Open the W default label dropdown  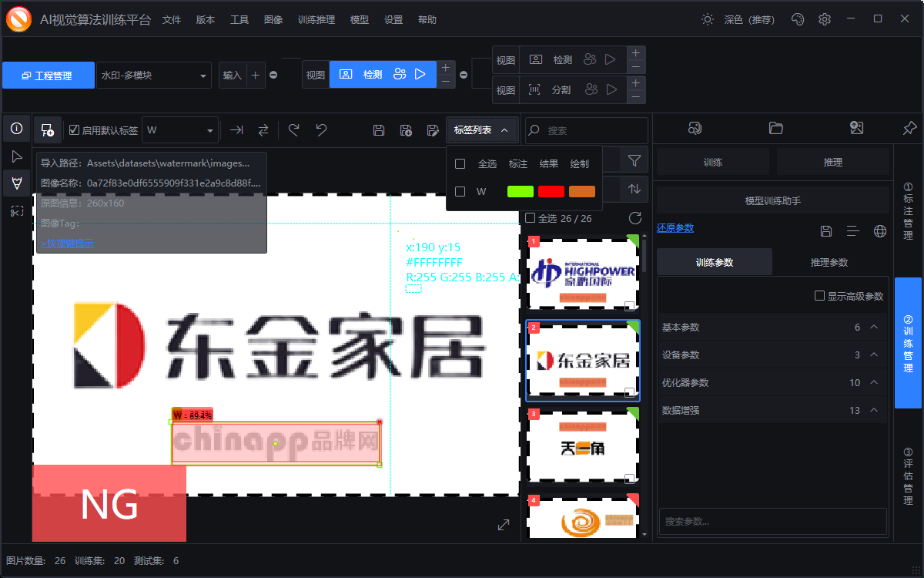pos(180,130)
